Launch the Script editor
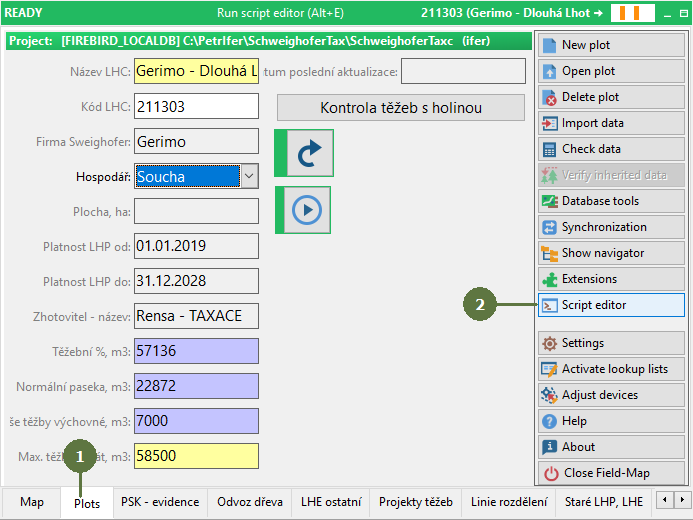The image size is (693, 520). (x=610, y=305)
